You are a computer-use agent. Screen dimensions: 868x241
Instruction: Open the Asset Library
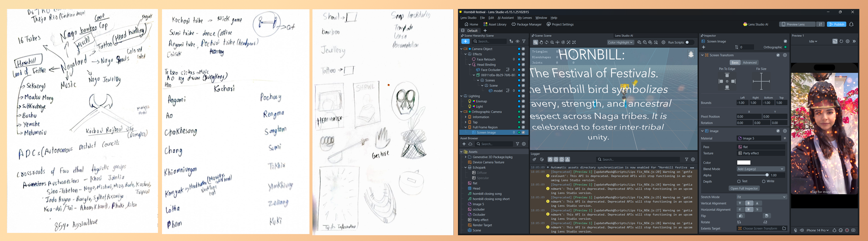tap(495, 24)
